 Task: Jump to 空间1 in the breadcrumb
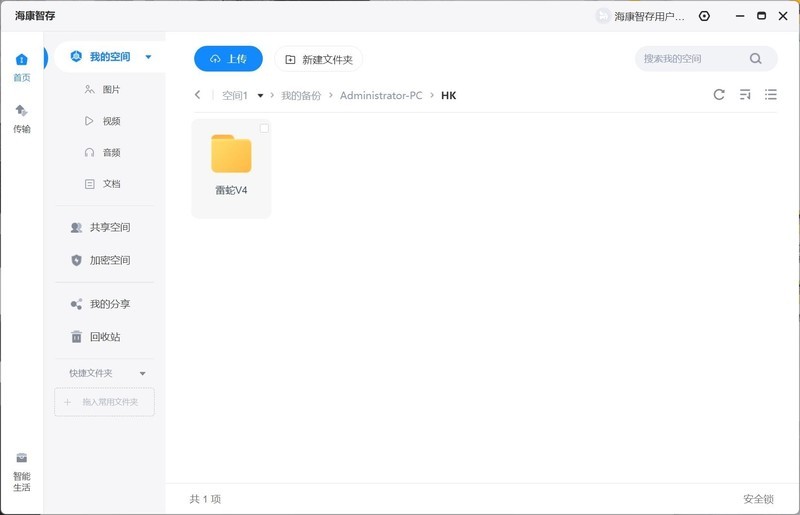click(235, 95)
